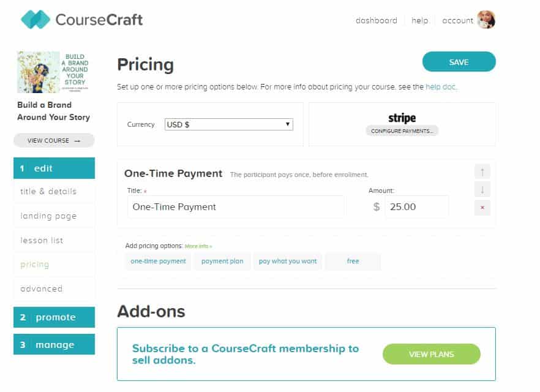Expand the edit section in sidebar

tap(54, 168)
